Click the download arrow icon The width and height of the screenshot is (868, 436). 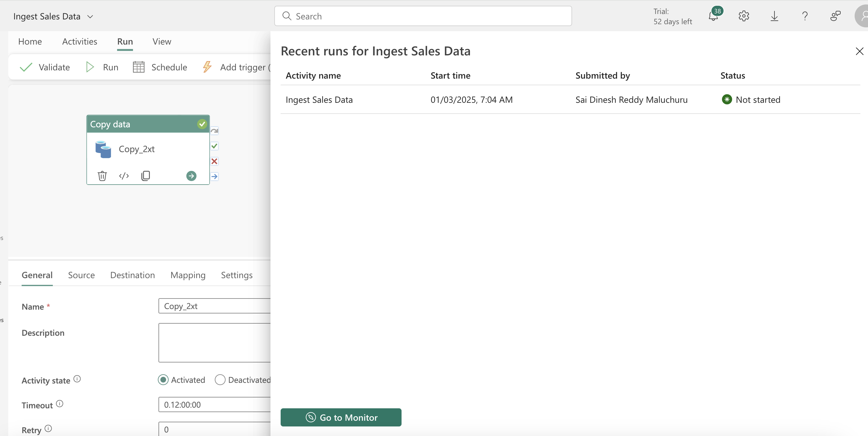[x=774, y=16]
